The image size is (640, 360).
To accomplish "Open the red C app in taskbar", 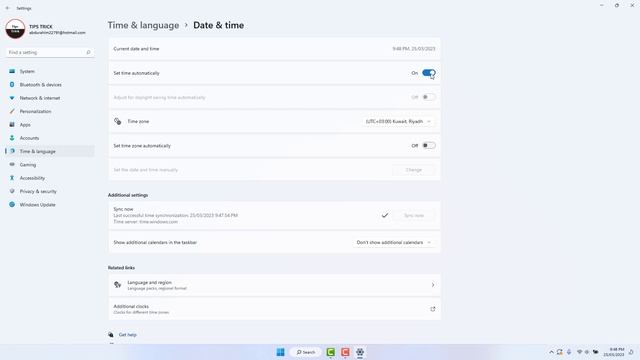I will click(345, 352).
